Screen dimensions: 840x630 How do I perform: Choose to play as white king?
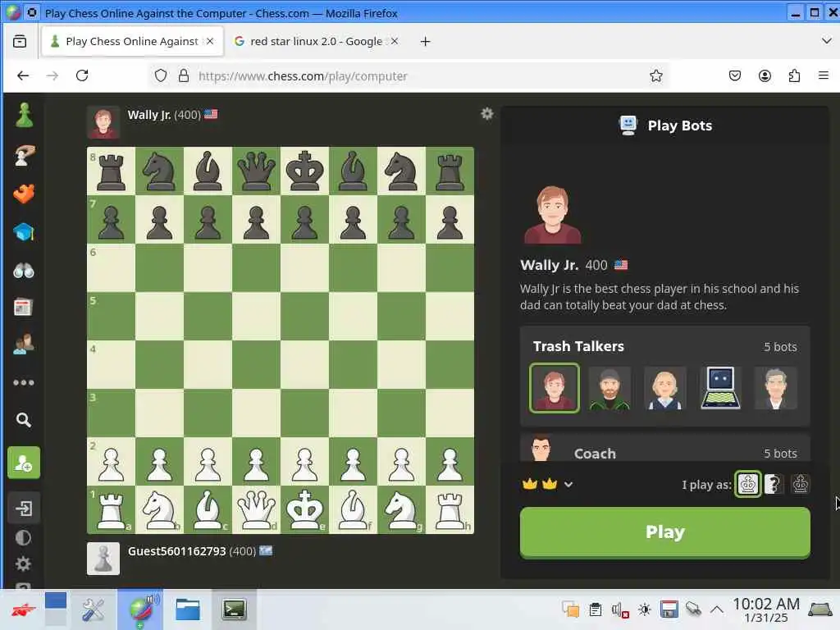point(748,484)
